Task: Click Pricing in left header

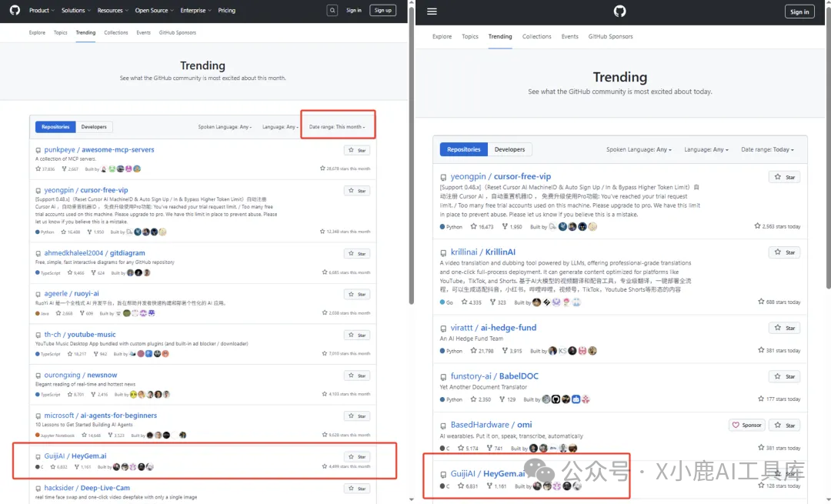Action: pyautogui.click(x=227, y=10)
